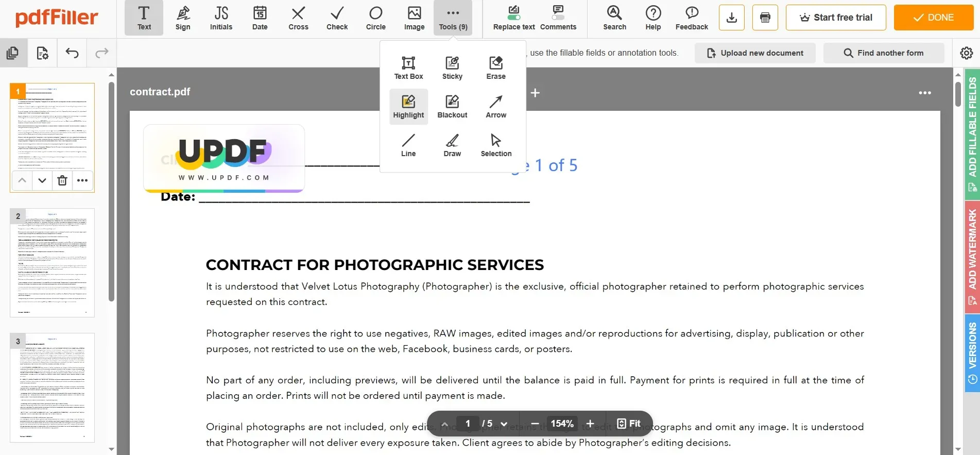The height and width of the screenshot is (455, 980).
Task: Pick the Erase tool
Action: click(496, 68)
